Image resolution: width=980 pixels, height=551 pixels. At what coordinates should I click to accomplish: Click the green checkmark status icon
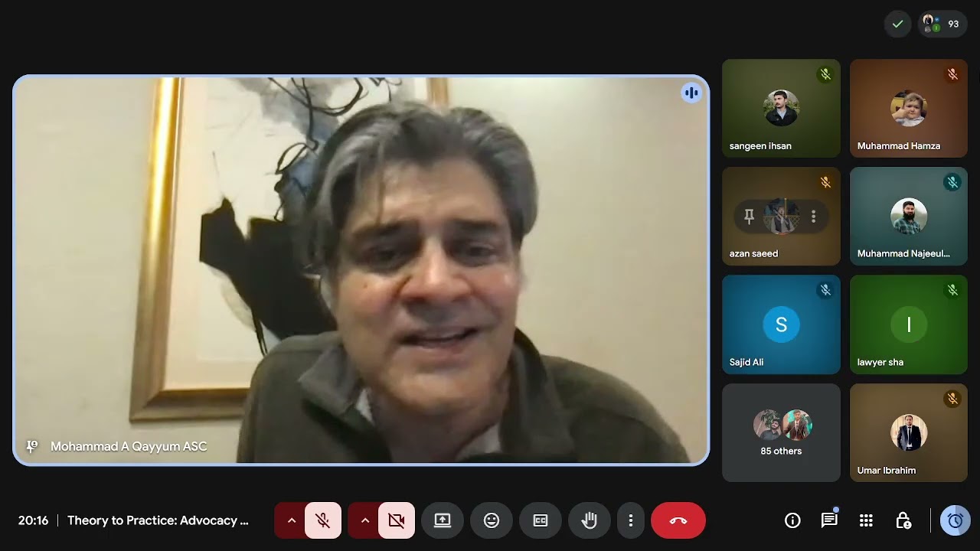[897, 24]
